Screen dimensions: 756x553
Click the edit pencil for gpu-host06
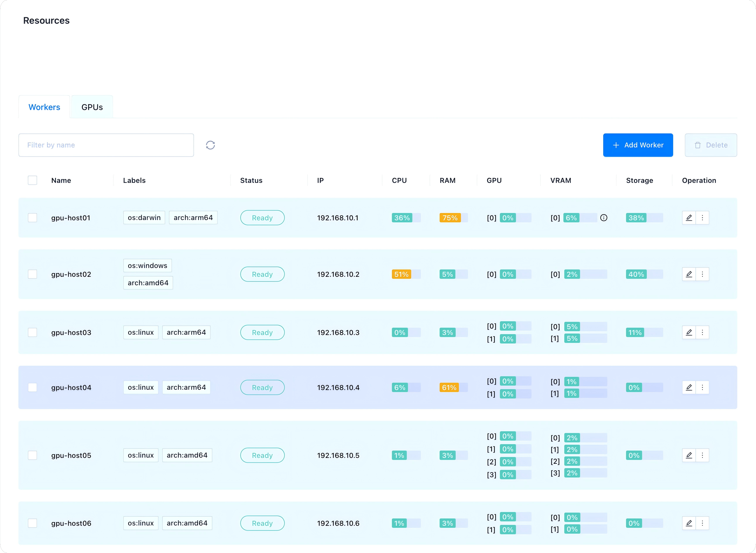689,523
